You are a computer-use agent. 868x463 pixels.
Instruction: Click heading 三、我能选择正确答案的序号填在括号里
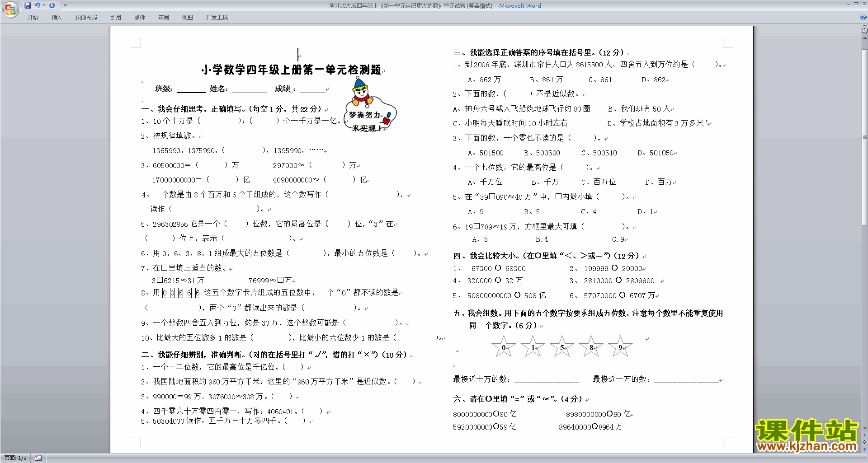pos(538,53)
